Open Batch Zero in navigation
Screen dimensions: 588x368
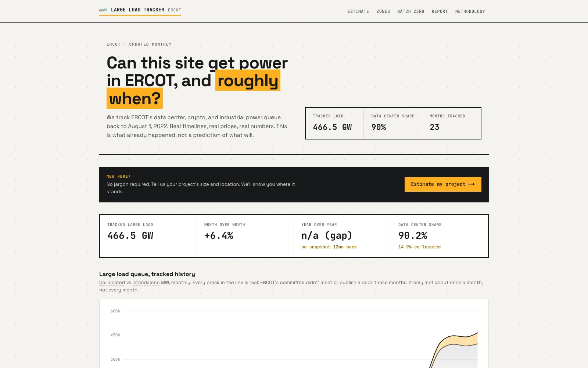(x=411, y=11)
